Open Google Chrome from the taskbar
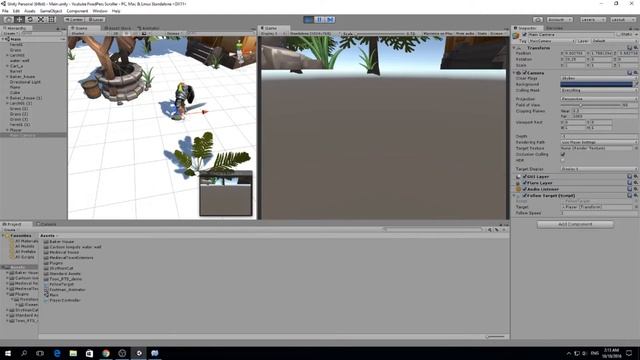The height and width of the screenshot is (360, 640). [106, 353]
